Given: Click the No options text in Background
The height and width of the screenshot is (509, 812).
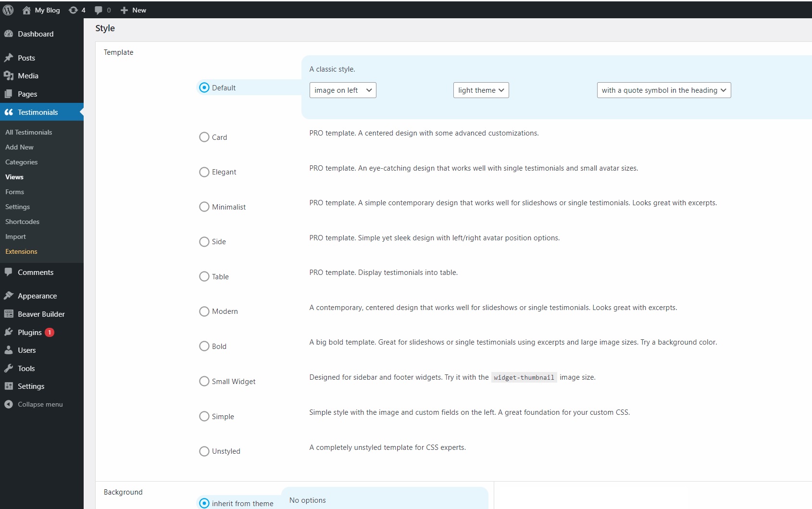Looking at the screenshot, I should (x=308, y=500).
